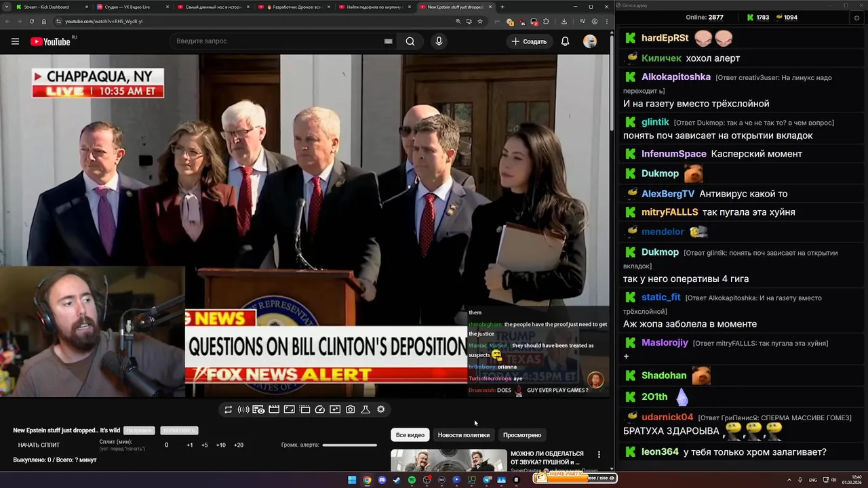Click the video title New Epstein stuff
This screenshot has height=488, width=868.
(66, 430)
